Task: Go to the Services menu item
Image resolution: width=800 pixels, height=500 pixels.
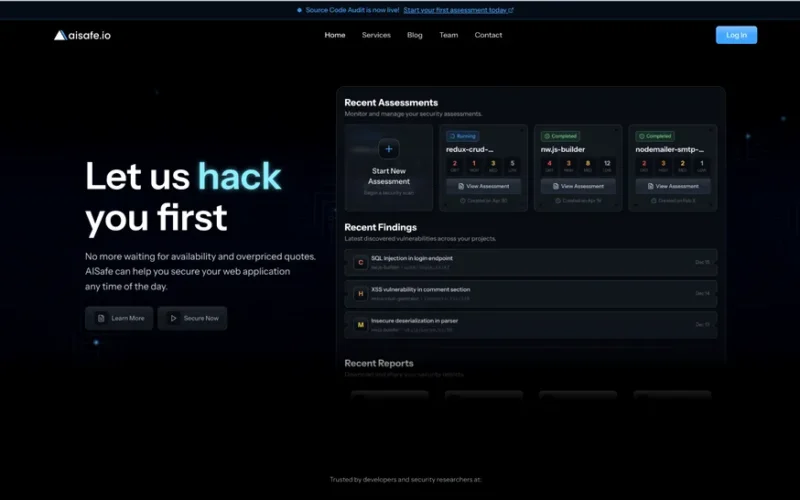Action: (x=376, y=35)
